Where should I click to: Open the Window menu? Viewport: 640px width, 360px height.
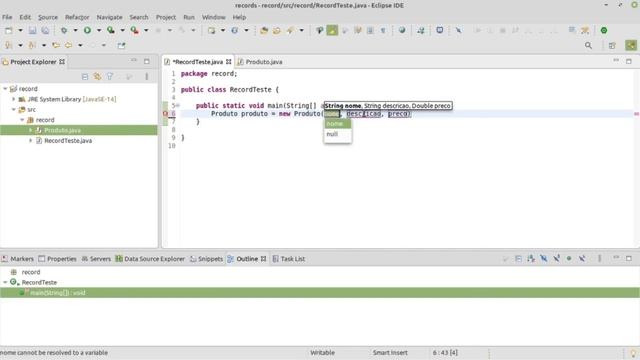click(x=213, y=17)
